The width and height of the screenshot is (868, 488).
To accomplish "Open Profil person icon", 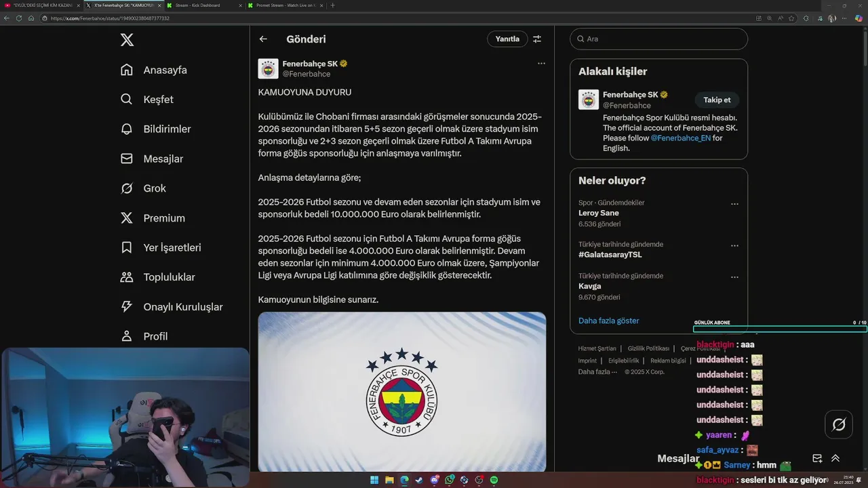I will click(126, 336).
